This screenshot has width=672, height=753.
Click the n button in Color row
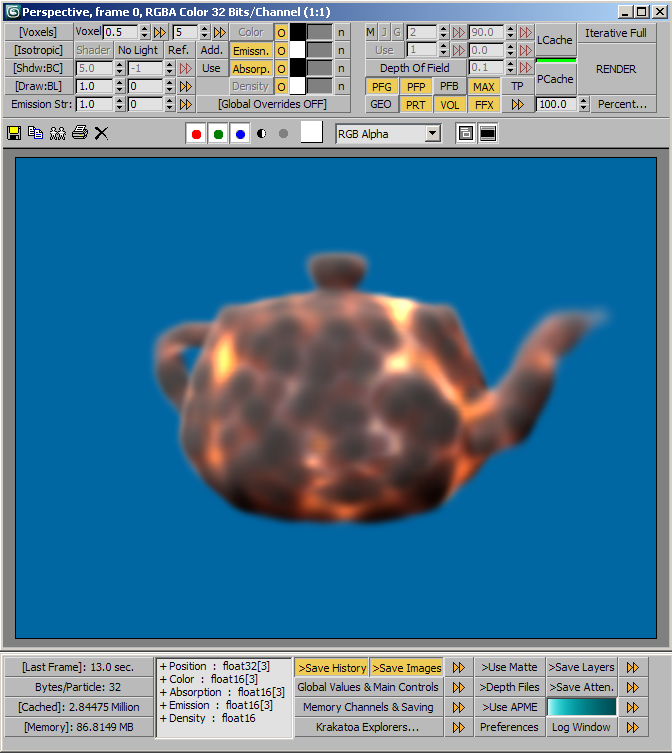(x=341, y=32)
